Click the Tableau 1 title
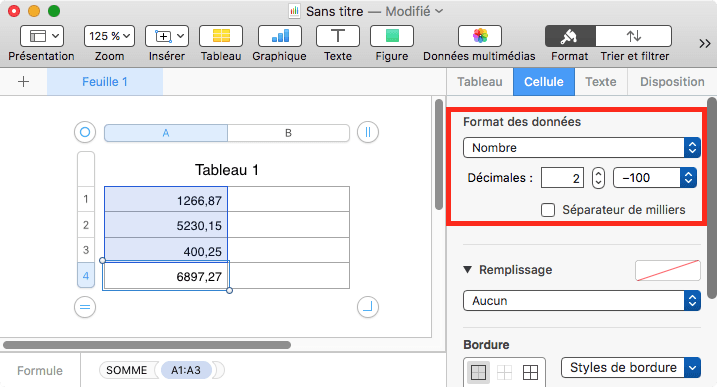 227,170
